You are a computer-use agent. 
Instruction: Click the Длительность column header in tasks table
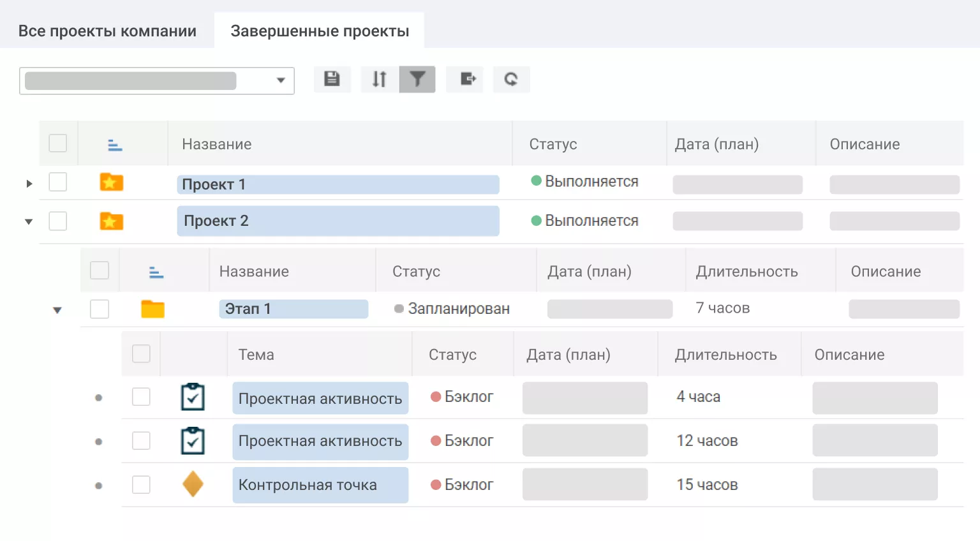[725, 355]
